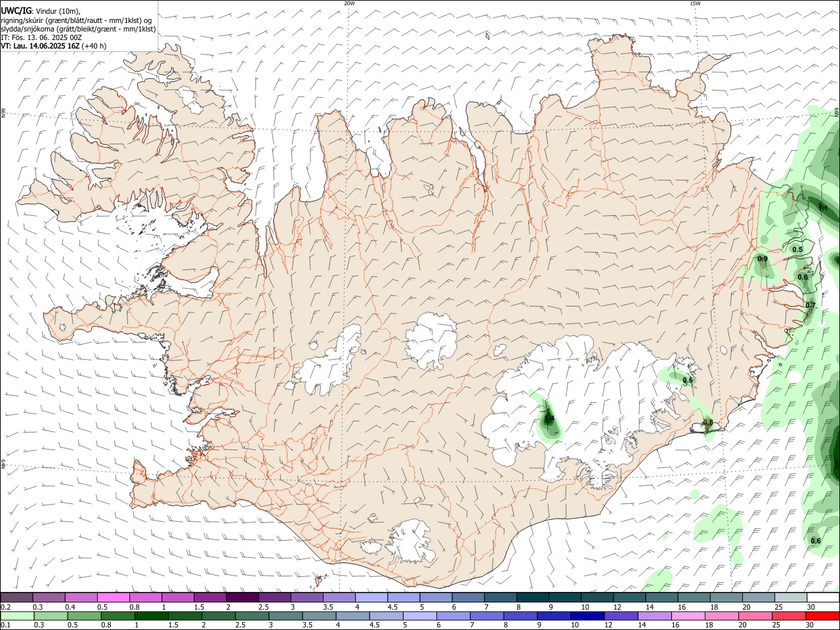Click the darkest purple 2–2.5 swatch in upper legend row
Screen dimensions: 840x630
[x=241, y=598]
